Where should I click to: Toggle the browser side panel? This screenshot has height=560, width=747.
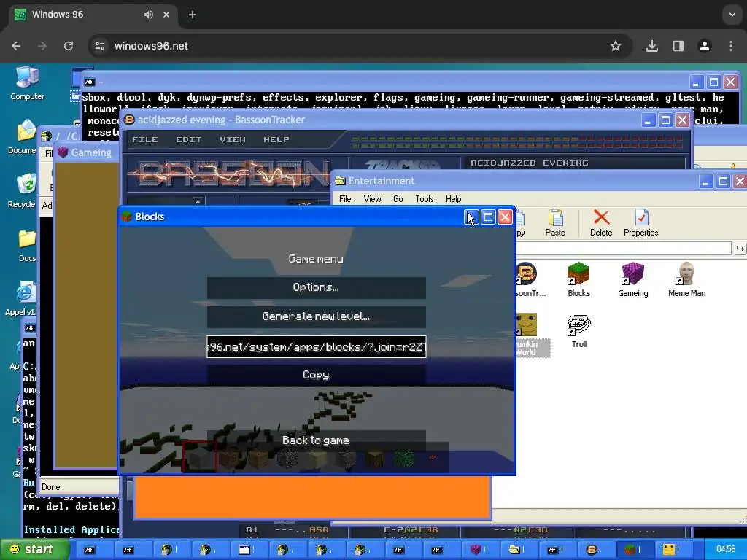(678, 46)
